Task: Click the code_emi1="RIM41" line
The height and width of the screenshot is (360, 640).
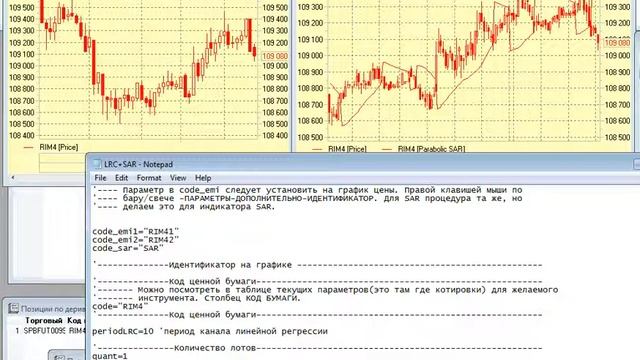Action: 136,231
